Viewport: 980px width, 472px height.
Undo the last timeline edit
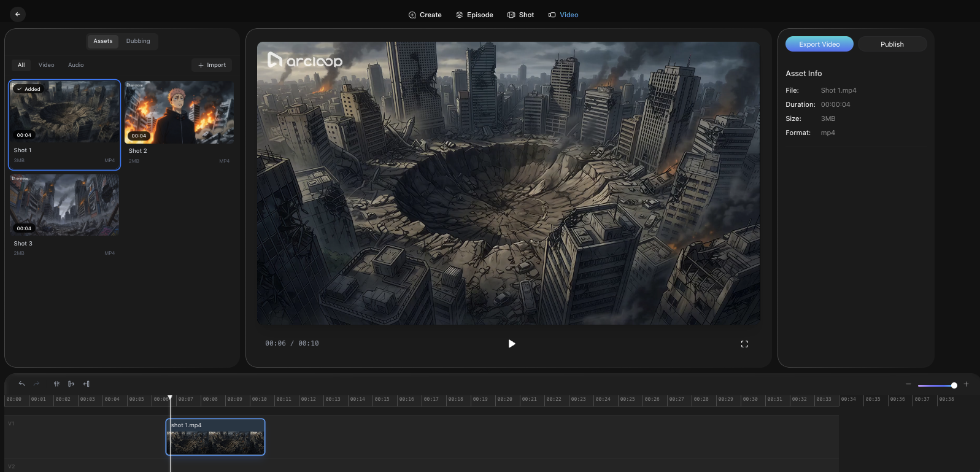click(21, 384)
